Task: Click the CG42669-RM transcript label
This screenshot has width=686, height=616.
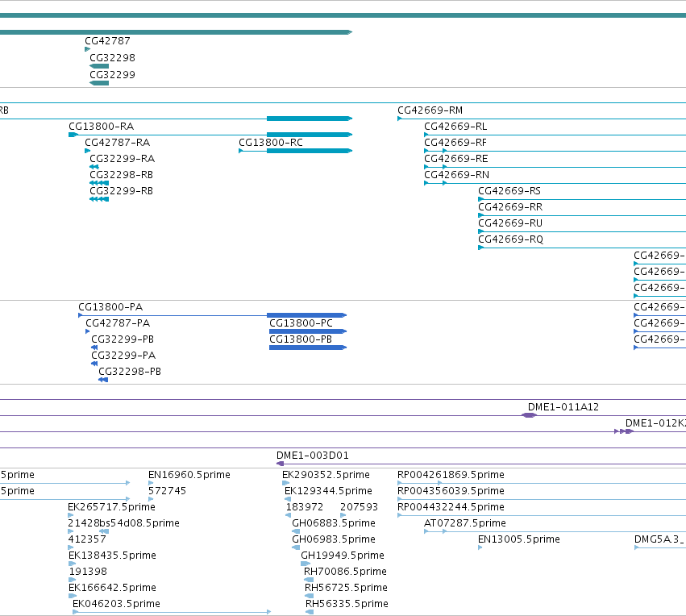Action: [430, 110]
